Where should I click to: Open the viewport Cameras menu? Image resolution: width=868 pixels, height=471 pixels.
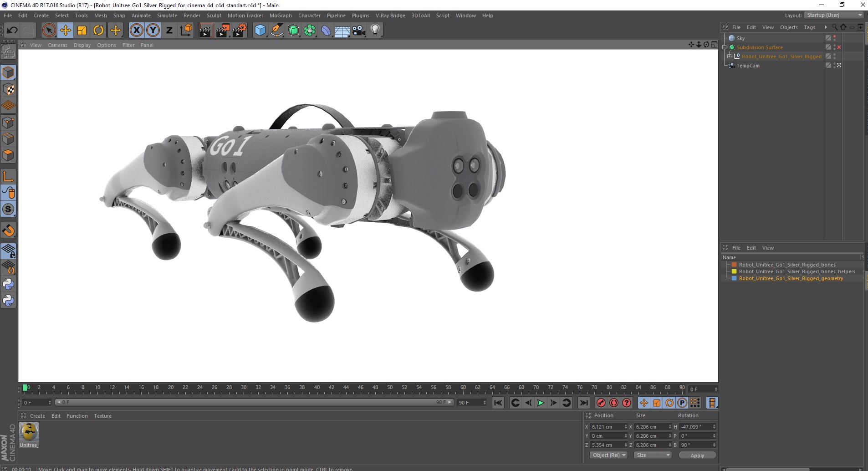pos(57,45)
